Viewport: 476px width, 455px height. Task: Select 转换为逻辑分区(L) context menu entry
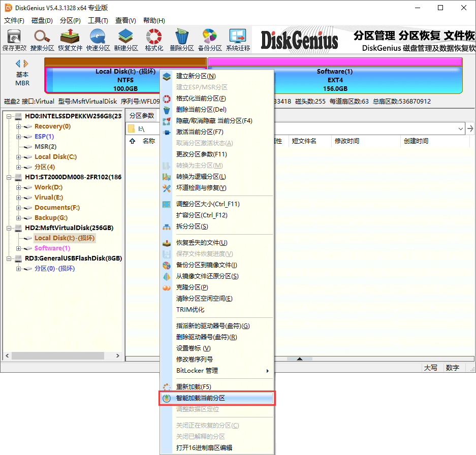217,177
